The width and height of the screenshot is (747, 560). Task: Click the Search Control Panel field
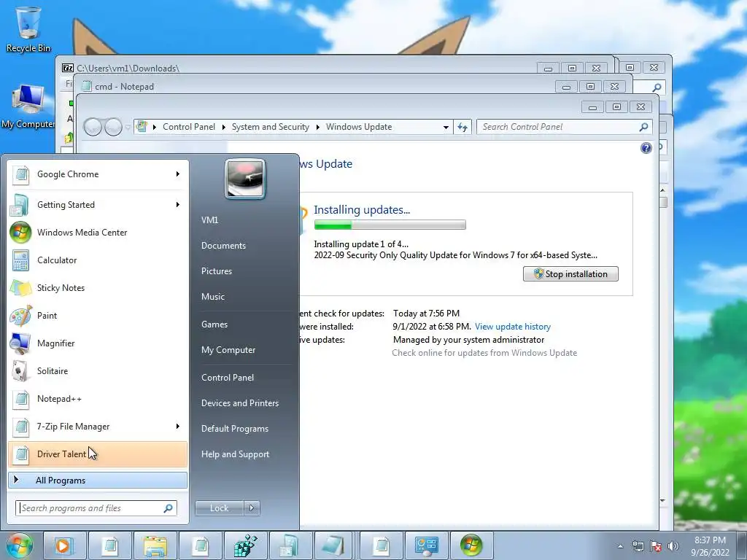(x=565, y=127)
